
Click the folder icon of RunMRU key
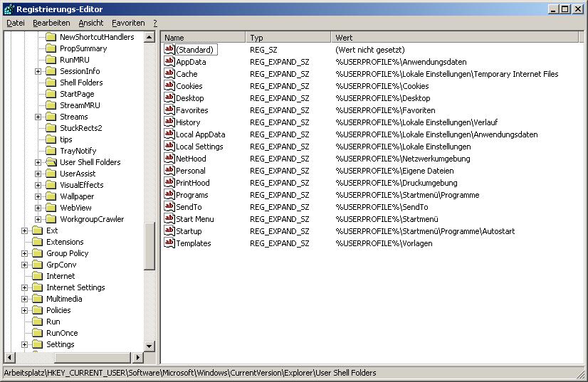[x=51, y=60]
